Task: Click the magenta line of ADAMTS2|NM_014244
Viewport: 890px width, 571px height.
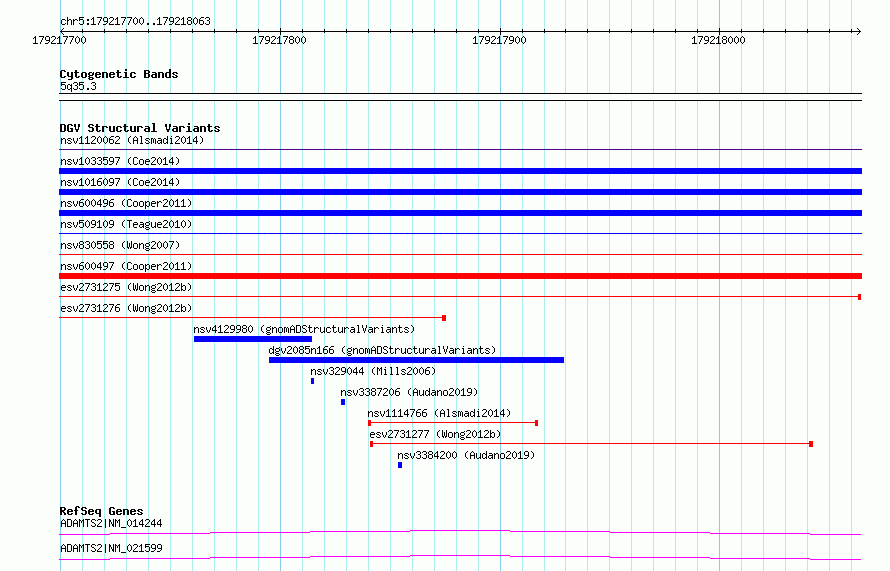Action: 460,532
